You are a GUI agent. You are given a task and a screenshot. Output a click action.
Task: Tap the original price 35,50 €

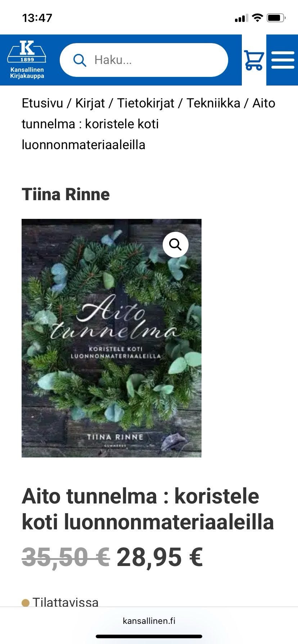pos(66,557)
